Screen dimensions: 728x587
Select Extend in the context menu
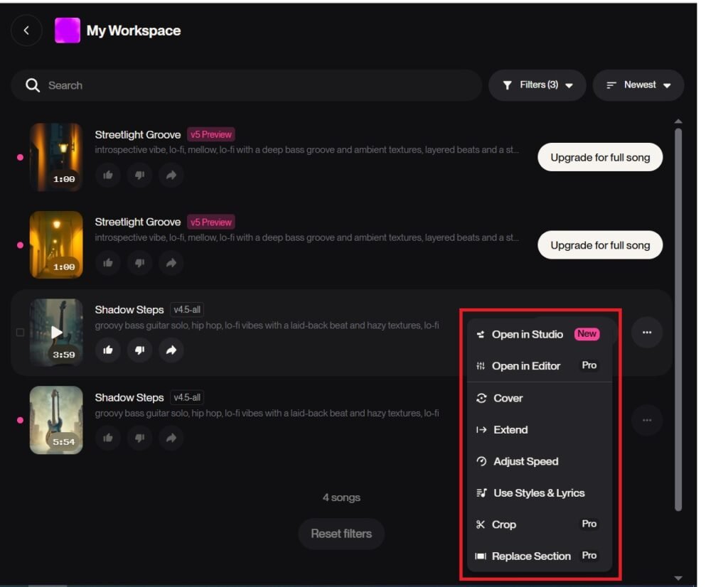click(x=510, y=430)
